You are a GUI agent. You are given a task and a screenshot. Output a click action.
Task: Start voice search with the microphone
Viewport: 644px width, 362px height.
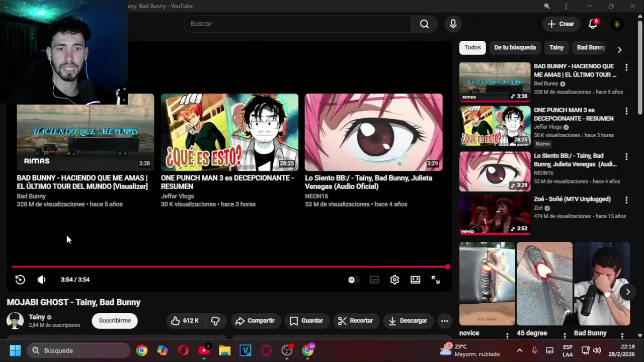point(453,24)
